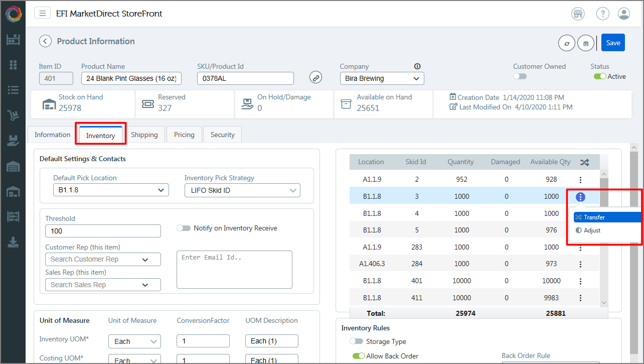Open the list view sidebar icon
The image size is (644, 364).
[13, 90]
